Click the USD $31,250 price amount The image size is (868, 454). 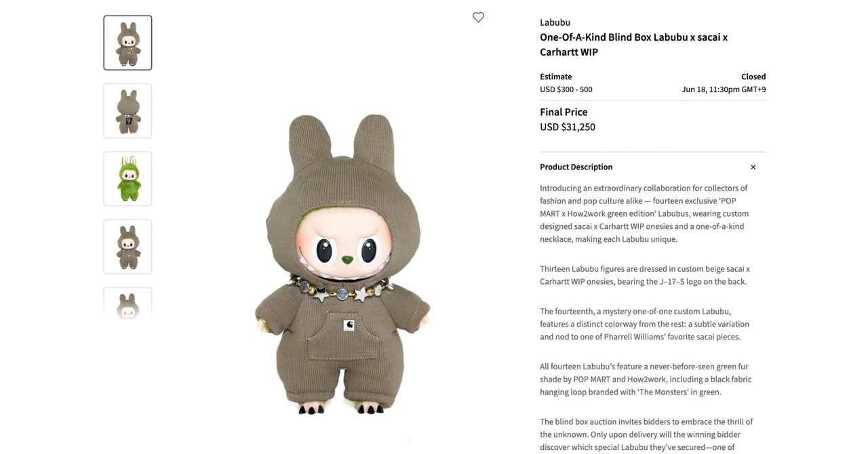click(568, 127)
